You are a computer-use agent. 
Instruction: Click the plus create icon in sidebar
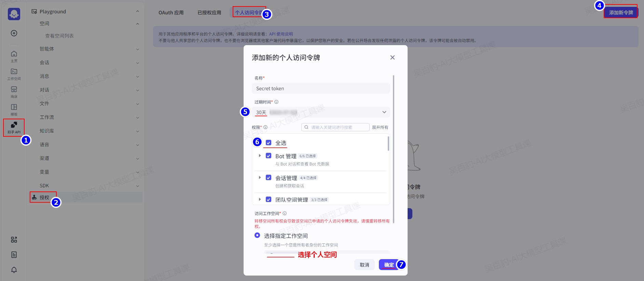pos(14,33)
